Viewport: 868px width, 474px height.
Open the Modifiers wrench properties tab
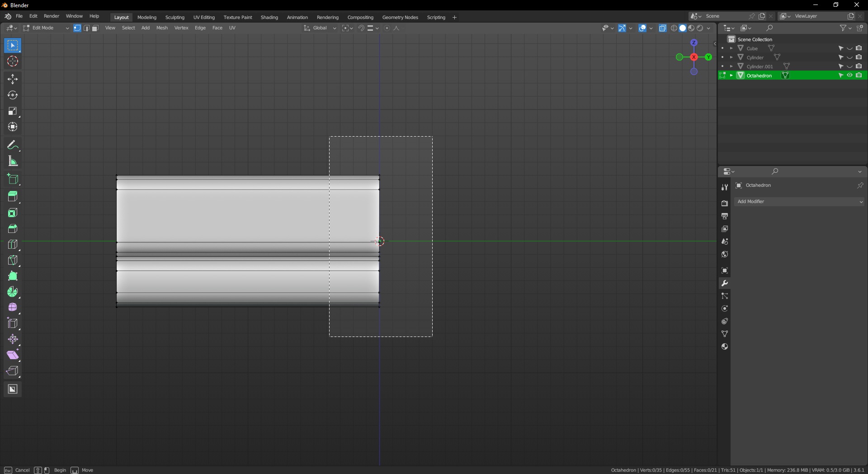pos(725,283)
